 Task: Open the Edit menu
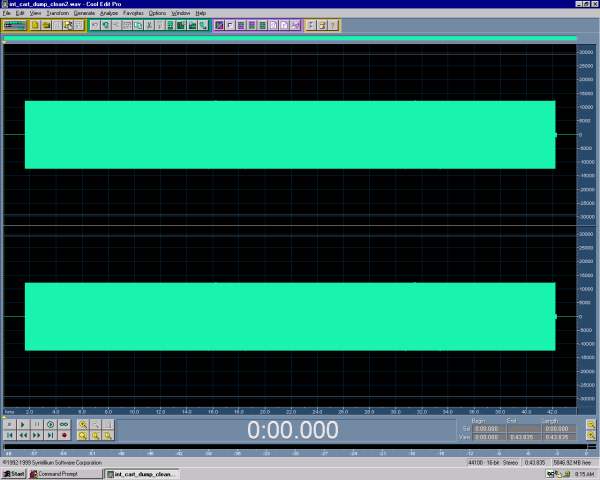[x=20, y=13]
